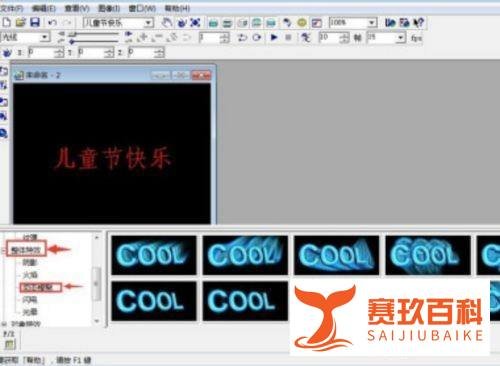Pick the second COOL thumbnail, top row

pos(245,255)
